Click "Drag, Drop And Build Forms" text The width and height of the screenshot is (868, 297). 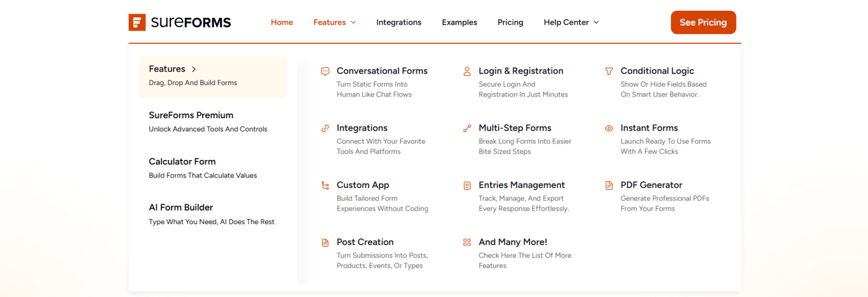pyautogui.click(x=193, y=83)
